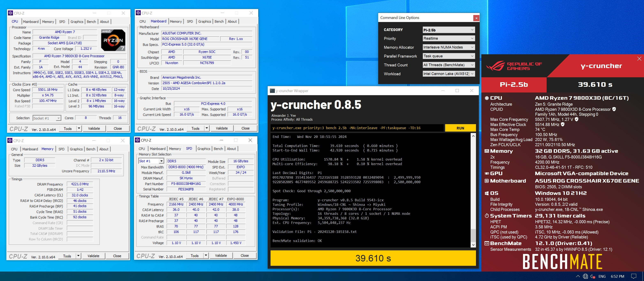Close the Command Line Options dialog
The height and width of the screenshot is (281, 644).
pyautogui.click(x=476, y=18)
